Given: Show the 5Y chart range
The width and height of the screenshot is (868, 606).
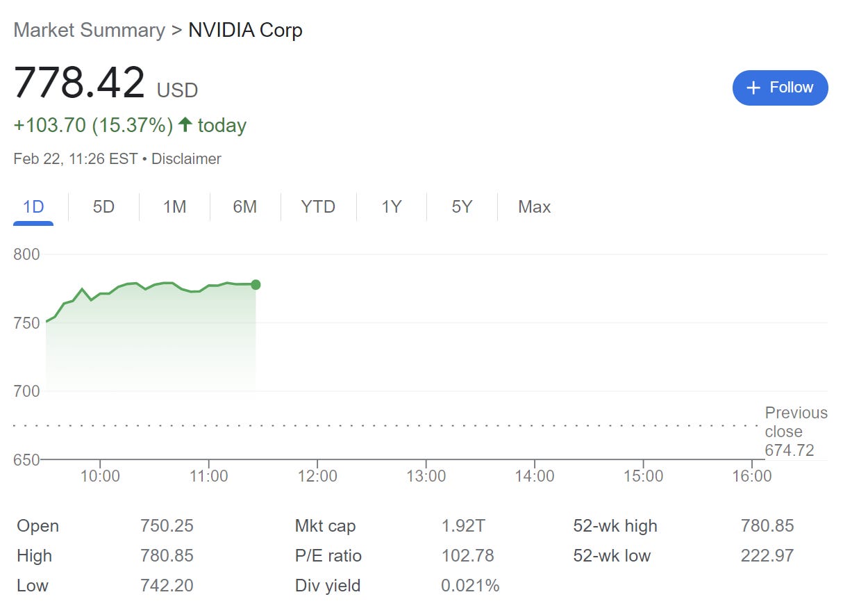Looking at the screenshot, I should (462, 206).
